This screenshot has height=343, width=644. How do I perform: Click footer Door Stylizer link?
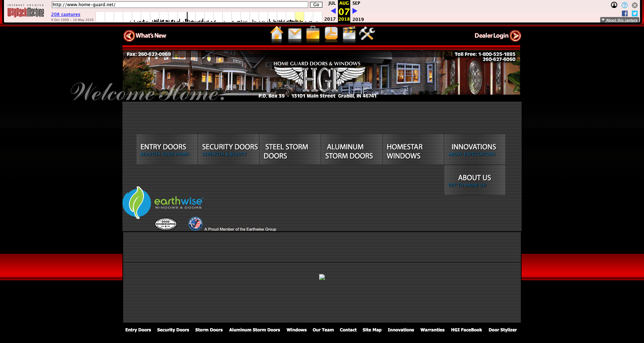(x=503, y=330)
